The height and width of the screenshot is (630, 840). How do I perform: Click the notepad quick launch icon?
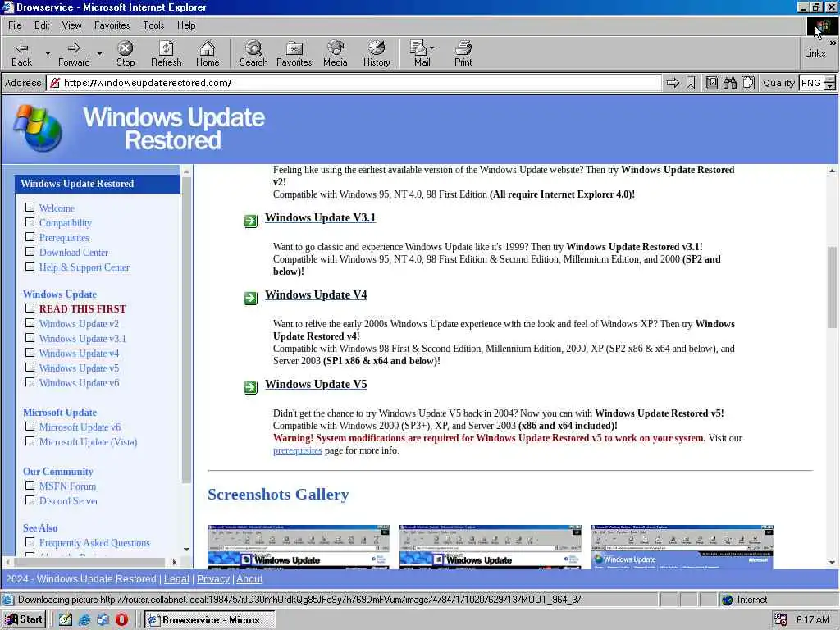66,620
